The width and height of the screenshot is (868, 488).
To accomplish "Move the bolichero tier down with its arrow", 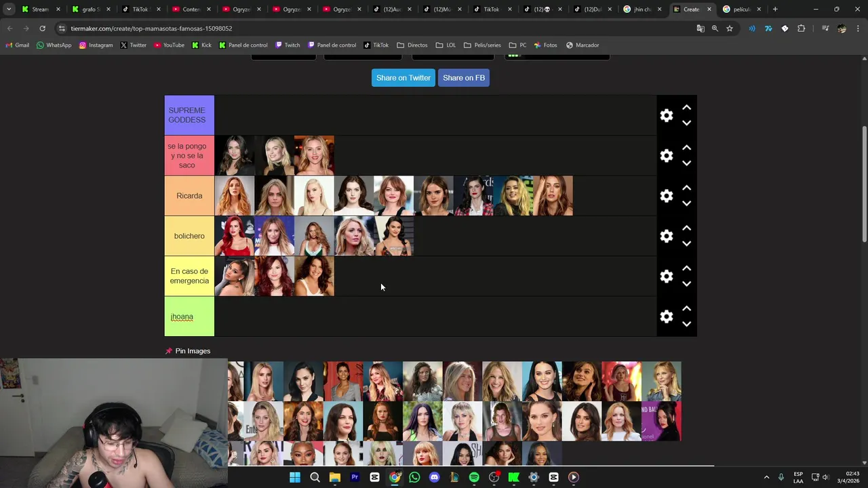I will click(686, 244).
